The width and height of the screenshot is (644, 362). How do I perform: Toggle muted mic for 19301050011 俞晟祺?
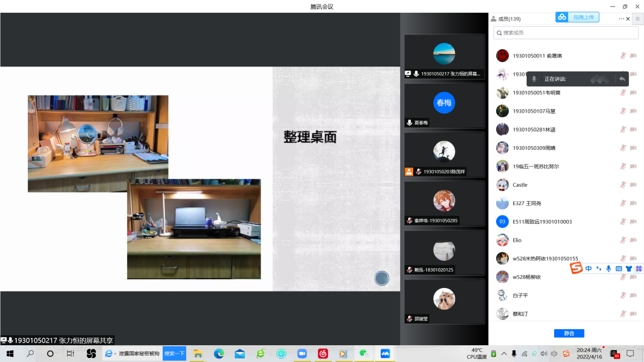(x=623, y=56)
